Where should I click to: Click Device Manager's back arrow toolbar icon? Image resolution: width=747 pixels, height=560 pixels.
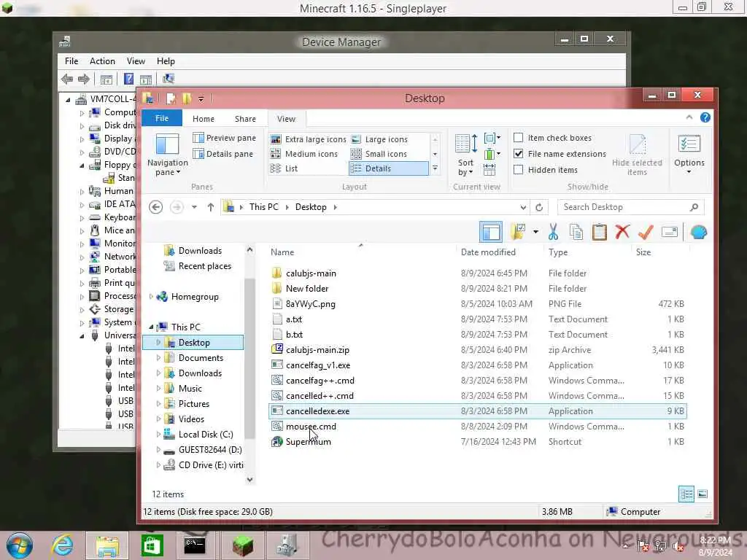(x=67, y=79)
